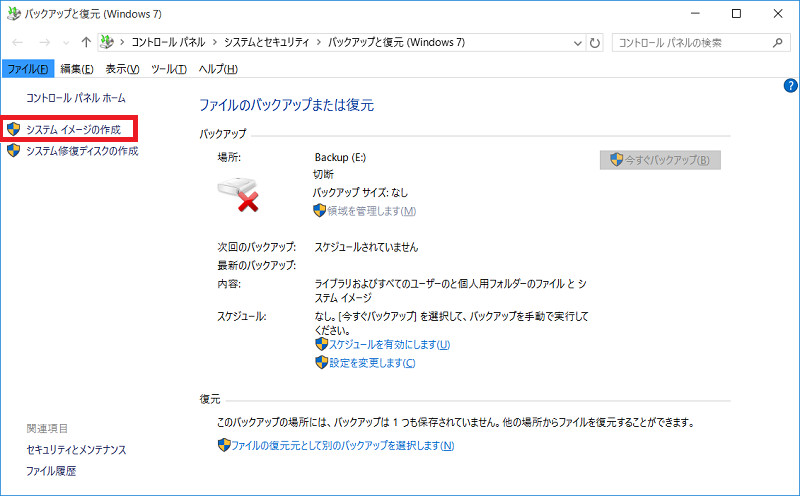Close the backup and restore window
Viewport: 800px width, 496px height.
(x=778, y=14)
